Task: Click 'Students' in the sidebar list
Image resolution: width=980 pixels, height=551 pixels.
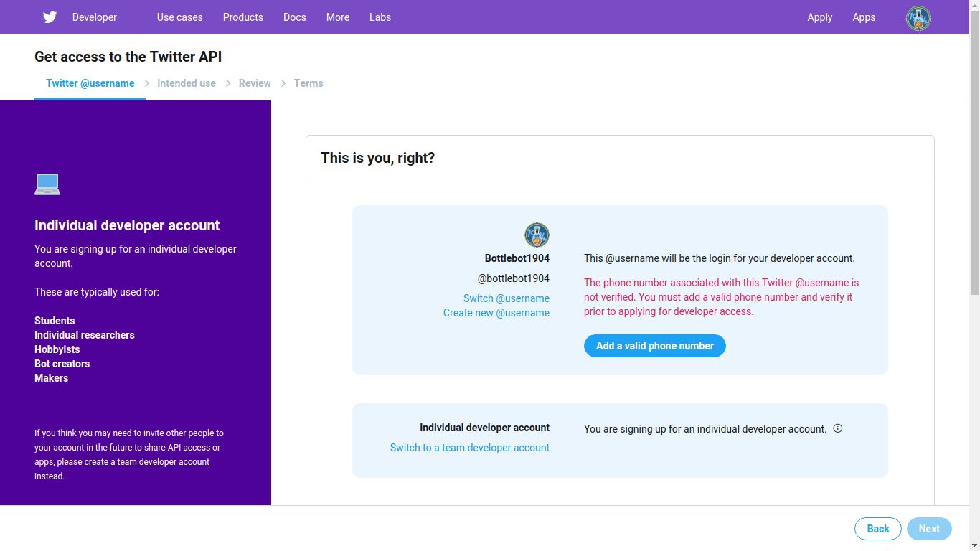Action: pyautogui.click(x=55, y=321)
